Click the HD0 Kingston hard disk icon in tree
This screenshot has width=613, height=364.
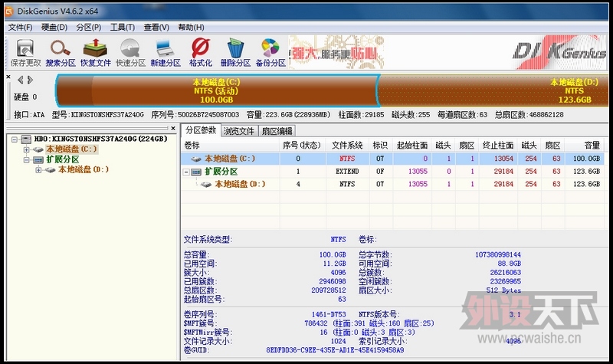coord(26,139)
